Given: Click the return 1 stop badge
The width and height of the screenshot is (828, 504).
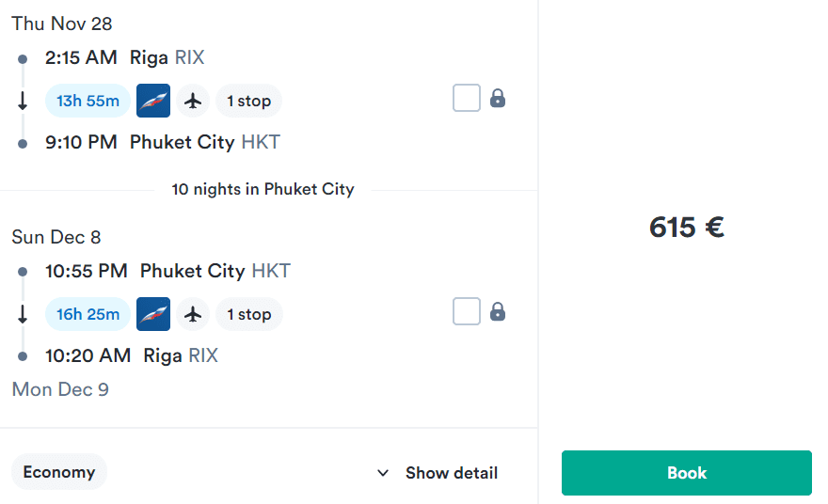Looking at the screenshot, I should coord(249,314).
